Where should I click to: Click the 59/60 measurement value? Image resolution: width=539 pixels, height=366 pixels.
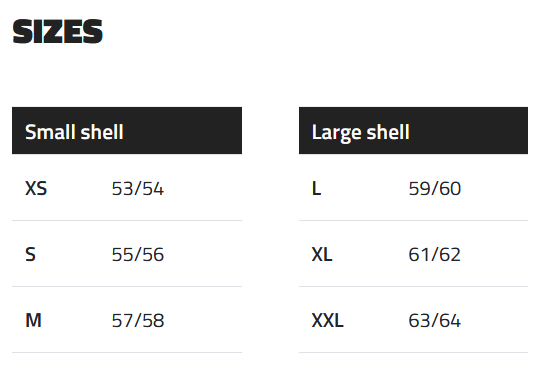(435, 189)
